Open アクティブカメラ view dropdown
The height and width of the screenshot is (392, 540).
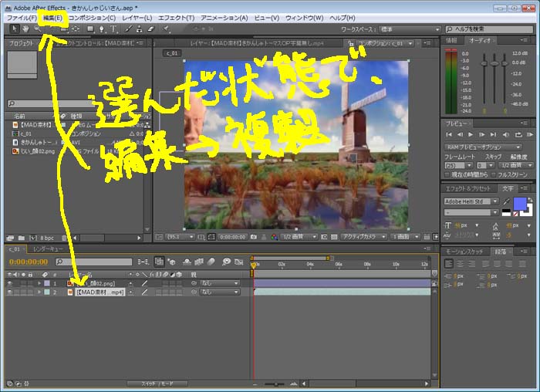tap(363, 237)
